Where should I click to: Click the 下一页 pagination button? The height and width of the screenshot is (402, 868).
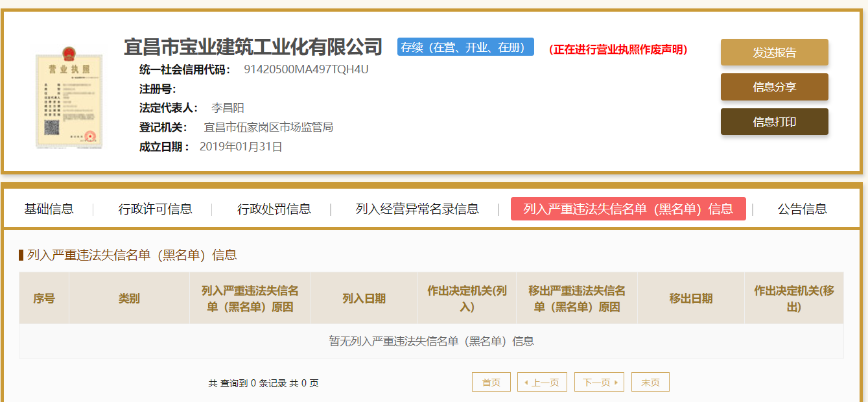[599, 382]
